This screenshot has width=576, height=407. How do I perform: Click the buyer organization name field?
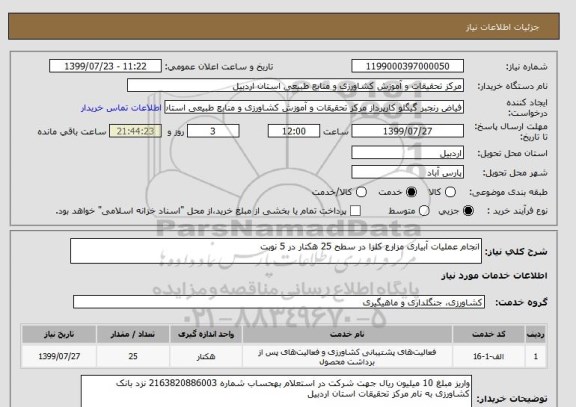pyautogui.click(x=295, y=86)
